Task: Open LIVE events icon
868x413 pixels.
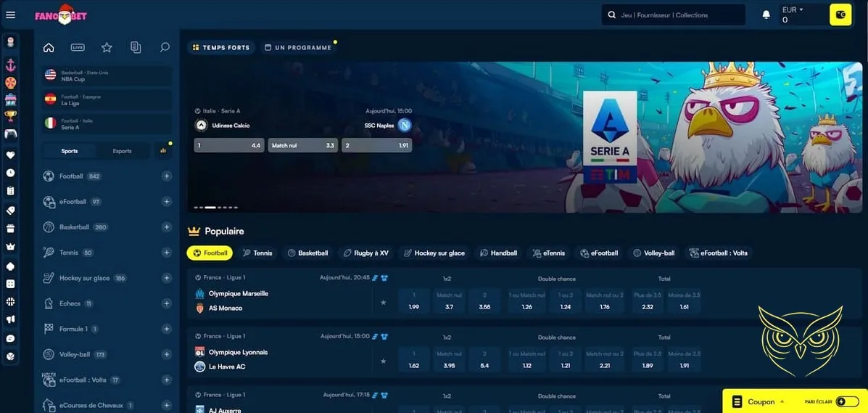Action: (x=78, y=48)
